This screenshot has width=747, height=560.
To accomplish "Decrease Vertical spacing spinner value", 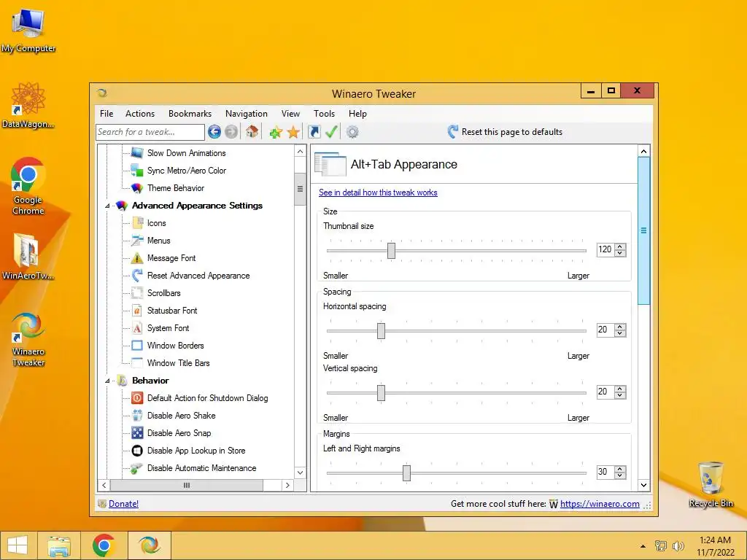I will (620, 395).
